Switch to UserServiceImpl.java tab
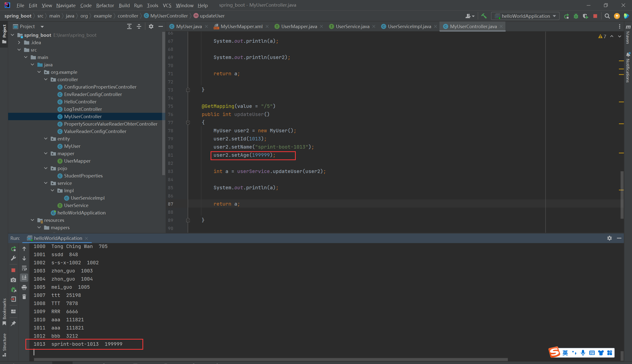This screenshot has height=364, width=632. pos(409,26)
